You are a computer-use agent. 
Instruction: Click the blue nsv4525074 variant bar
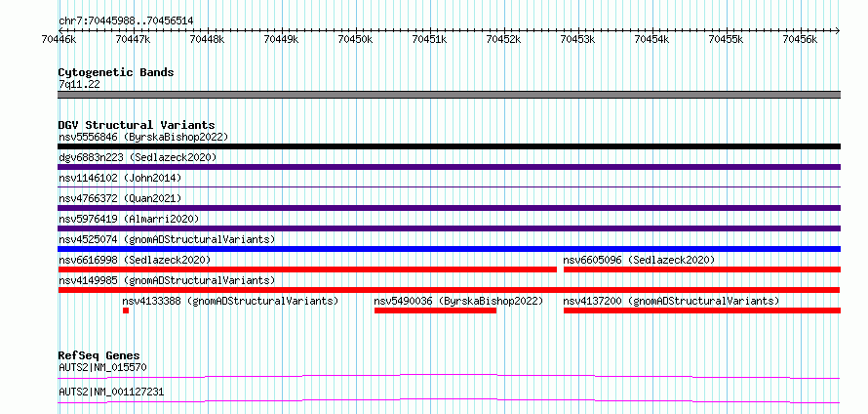[450, 249]
